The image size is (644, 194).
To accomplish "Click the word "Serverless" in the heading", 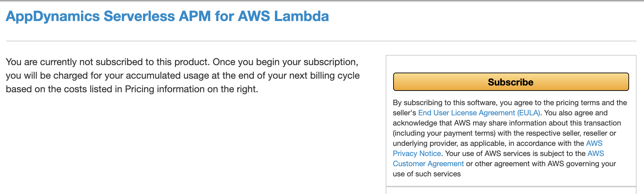I will [139, 16].
